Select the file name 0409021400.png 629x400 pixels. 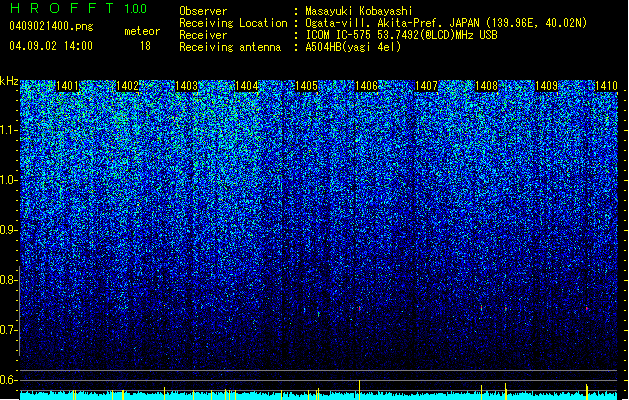pyautogui.click(x=51, y=26)
